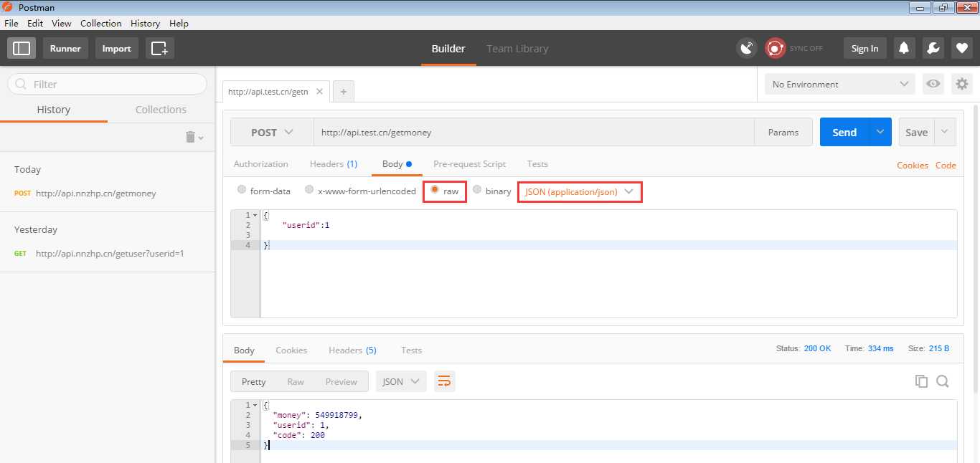Open the History menu
980x463 pixels.
(146, 23)
